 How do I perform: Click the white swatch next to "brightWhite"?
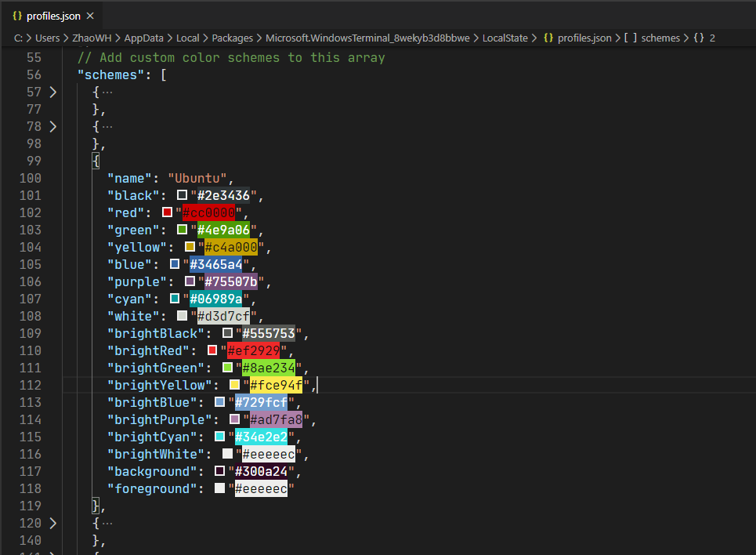click(227, 454)
